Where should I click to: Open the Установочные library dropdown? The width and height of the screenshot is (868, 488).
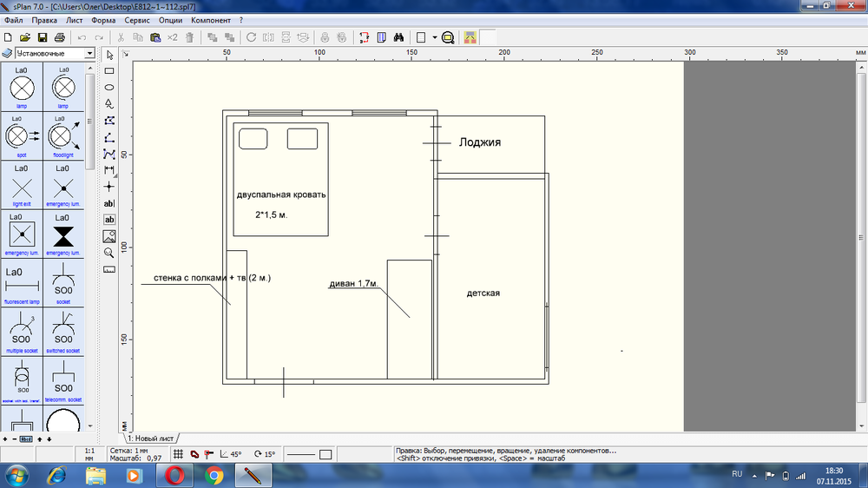90,54
